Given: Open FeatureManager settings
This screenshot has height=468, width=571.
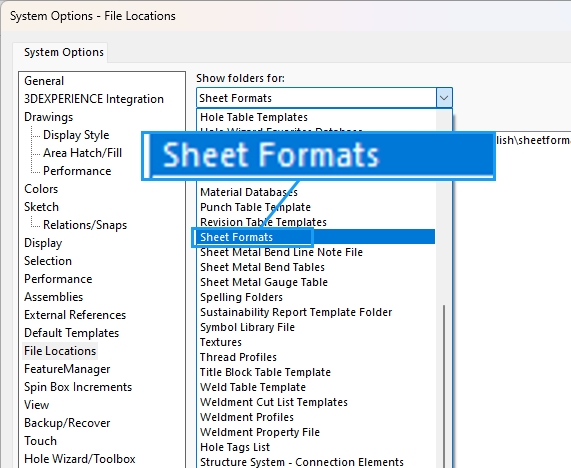Looking at the screenshot, I should [67, 369].
